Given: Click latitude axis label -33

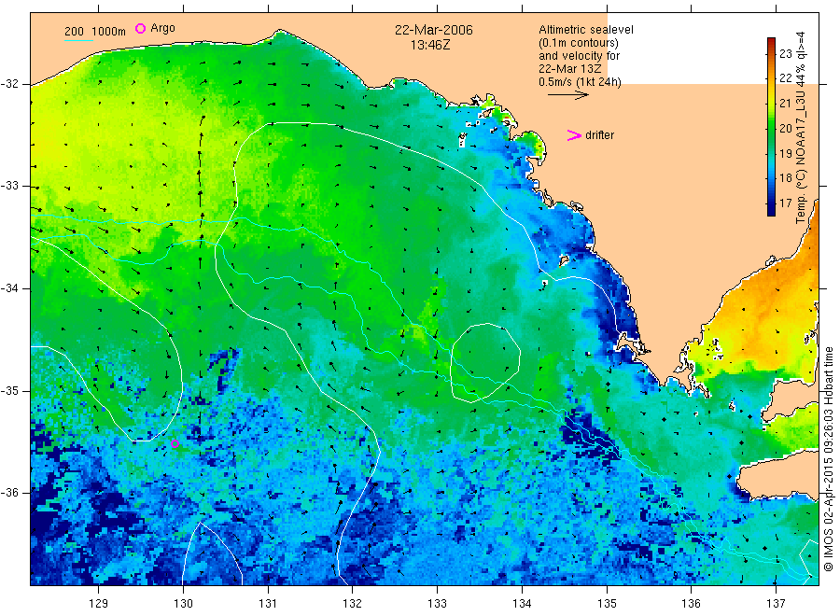Looking at the screenshot, I should (x=9, y=186).
